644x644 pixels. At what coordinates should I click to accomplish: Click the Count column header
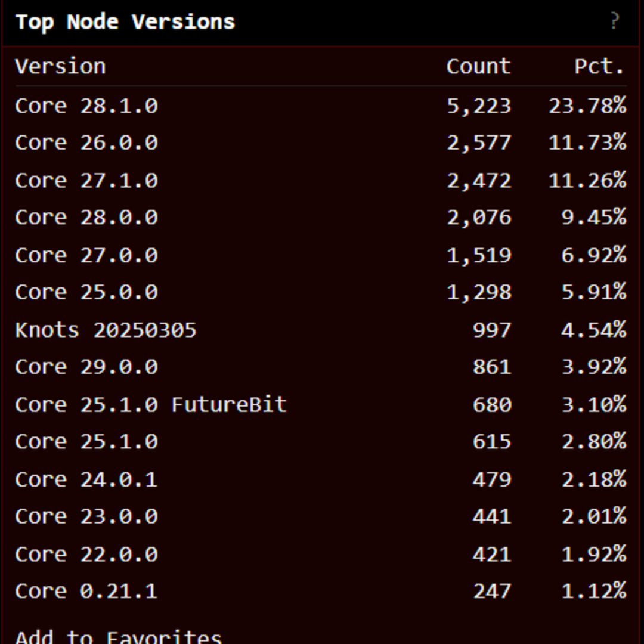pyautogui.click(x=478, y=66)
